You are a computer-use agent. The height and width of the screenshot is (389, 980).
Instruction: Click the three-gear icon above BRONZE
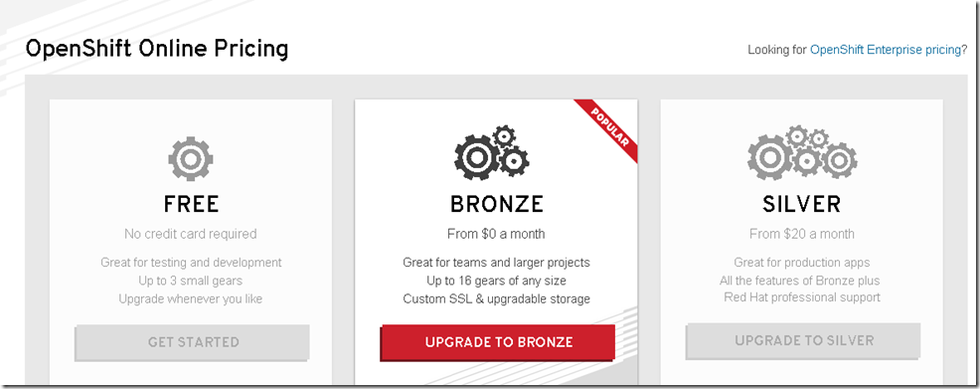(492, 152)
